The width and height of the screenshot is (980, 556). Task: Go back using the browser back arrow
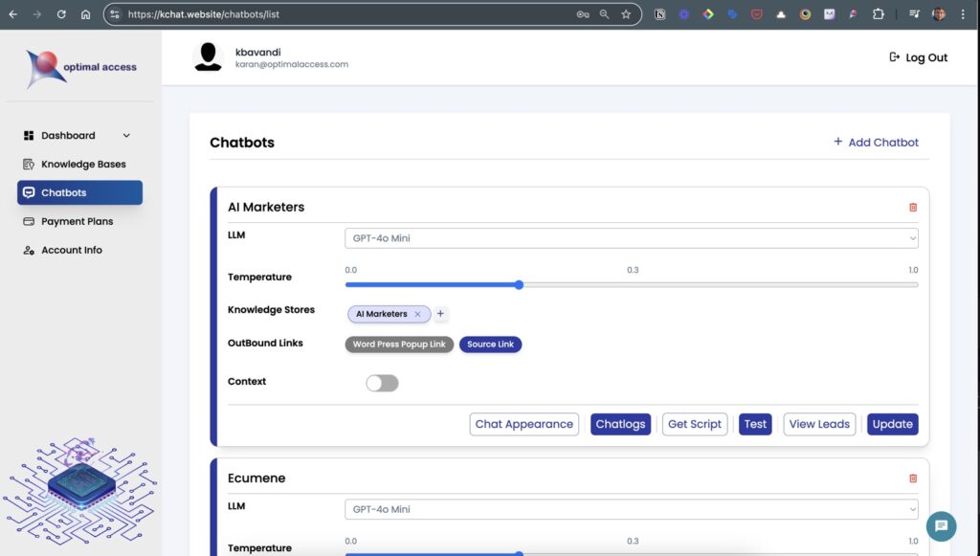coord(13,13)
